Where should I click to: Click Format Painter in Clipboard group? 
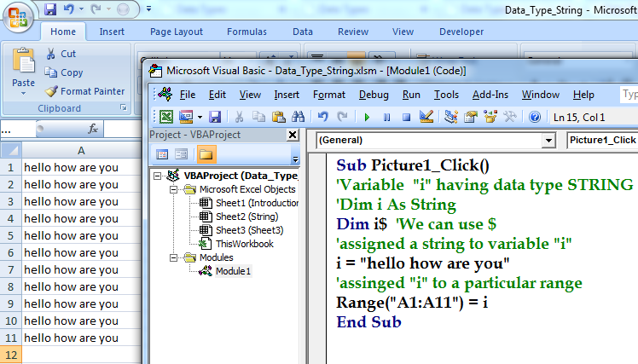click(x=84, y=91)
